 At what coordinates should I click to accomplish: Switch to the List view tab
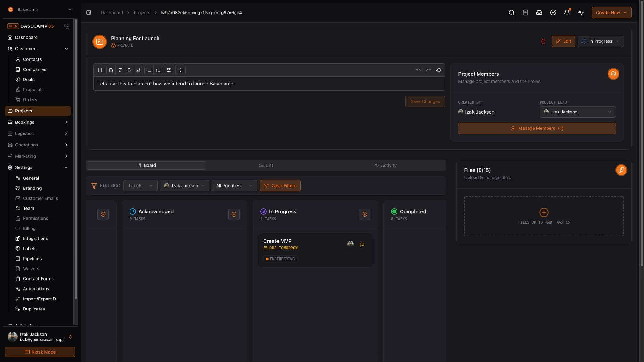click(266, 165)
